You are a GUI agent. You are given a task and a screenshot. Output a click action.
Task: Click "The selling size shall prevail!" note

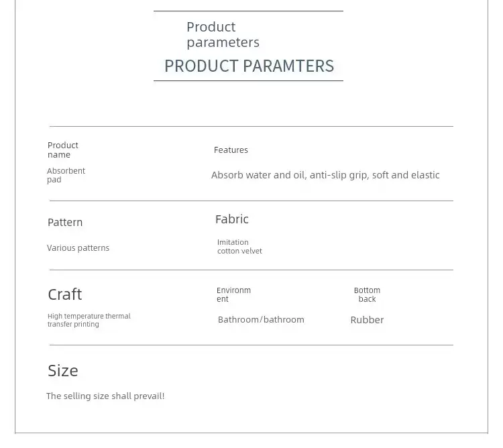pos(105,396)
